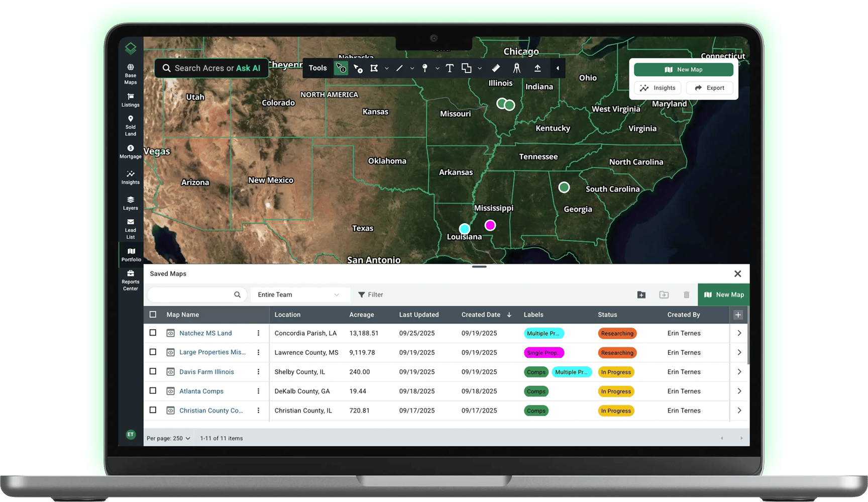Open Listings in the sidebar

131,101
